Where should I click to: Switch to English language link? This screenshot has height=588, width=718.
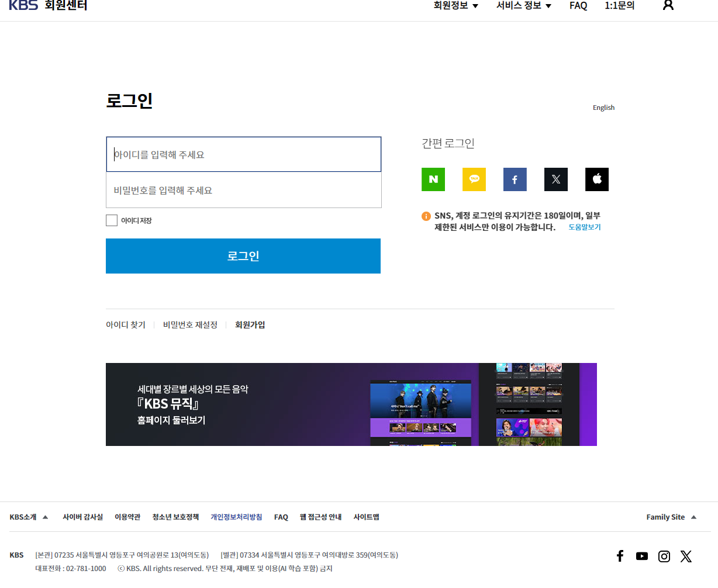pyautogui.click(x=603, y=108)
